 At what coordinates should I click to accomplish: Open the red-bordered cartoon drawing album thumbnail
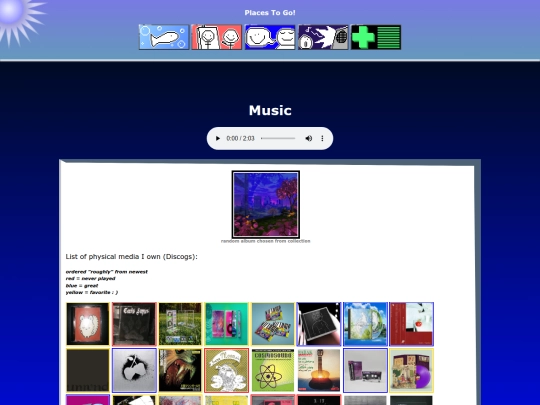tap(227, 371)
